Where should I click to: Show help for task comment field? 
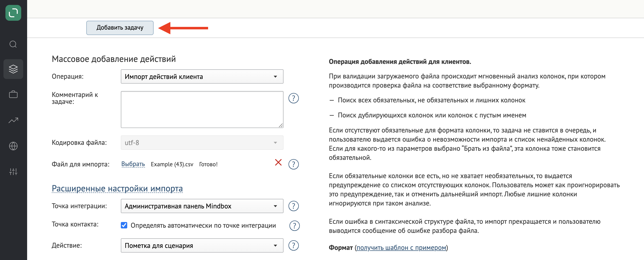point(293,98)
